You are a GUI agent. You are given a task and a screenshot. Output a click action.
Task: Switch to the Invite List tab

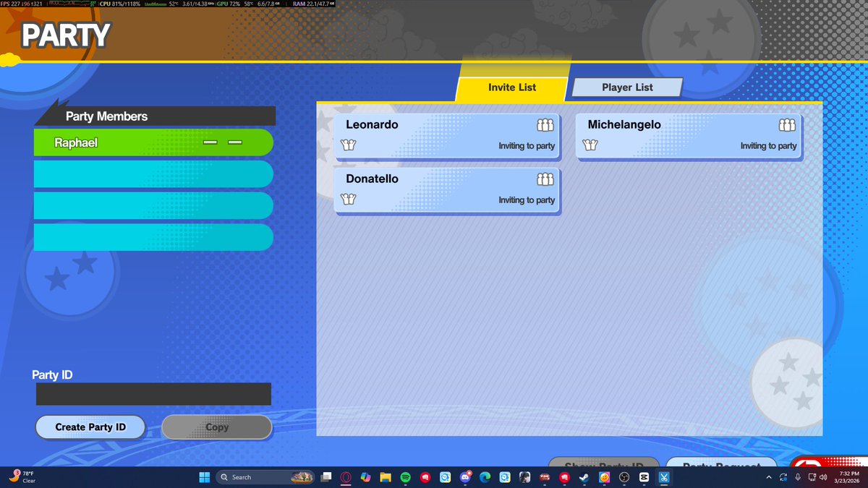(x=512, y=87)
